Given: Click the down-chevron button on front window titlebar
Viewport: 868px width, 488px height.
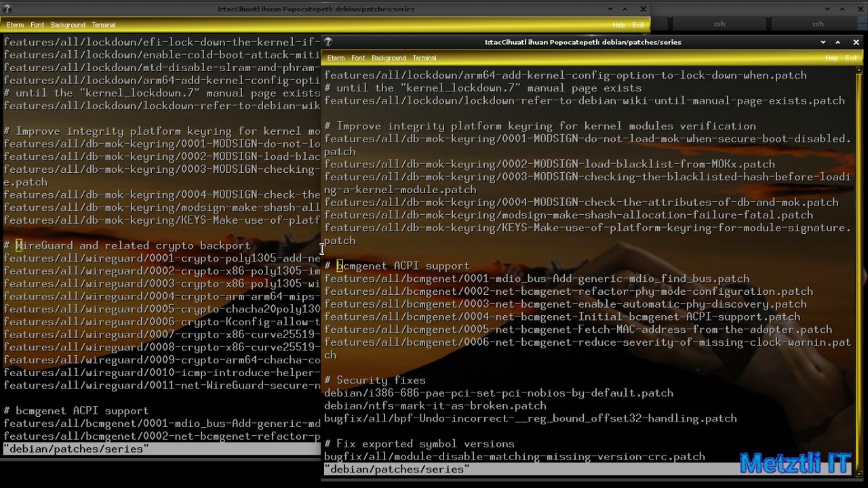Looking at the screenshot, I should 824,42.
